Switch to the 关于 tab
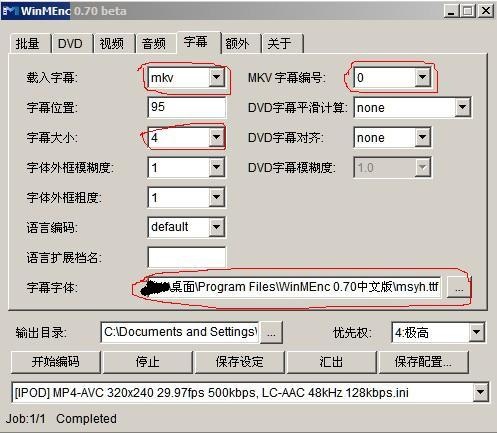Viewport: 497px width, 433px height. [x=283, y=43]
